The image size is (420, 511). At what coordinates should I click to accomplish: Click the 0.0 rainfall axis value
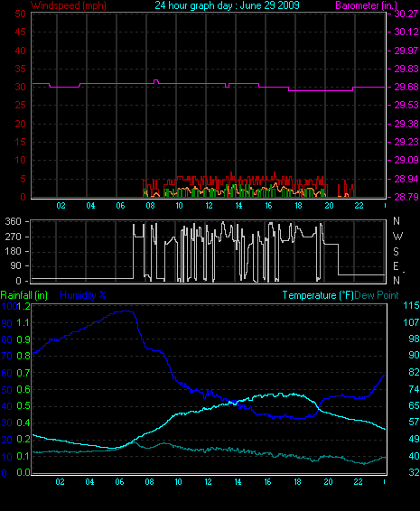point(23,472)
